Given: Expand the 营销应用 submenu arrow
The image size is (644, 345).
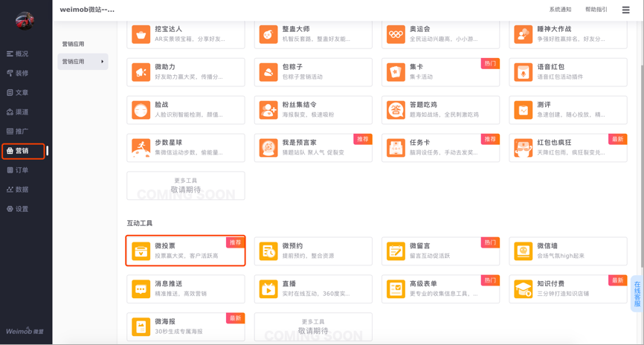Looking at the screenshot, I should point(103,62).
